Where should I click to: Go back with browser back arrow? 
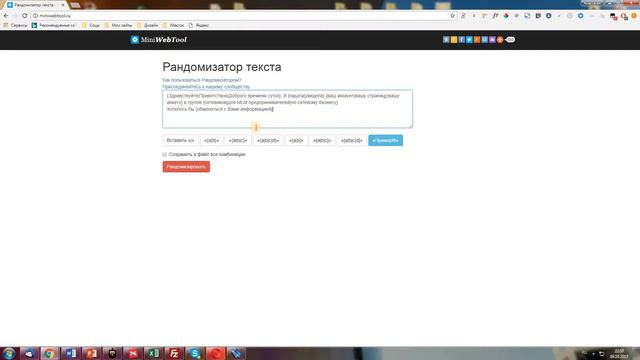click(x=6, y=16)
